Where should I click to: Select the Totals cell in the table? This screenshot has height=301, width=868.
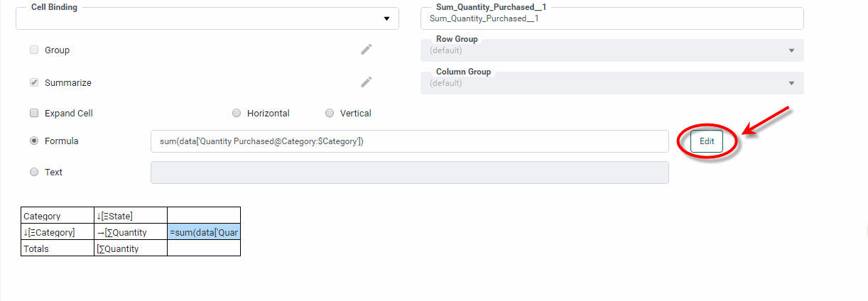coord(58,248)
